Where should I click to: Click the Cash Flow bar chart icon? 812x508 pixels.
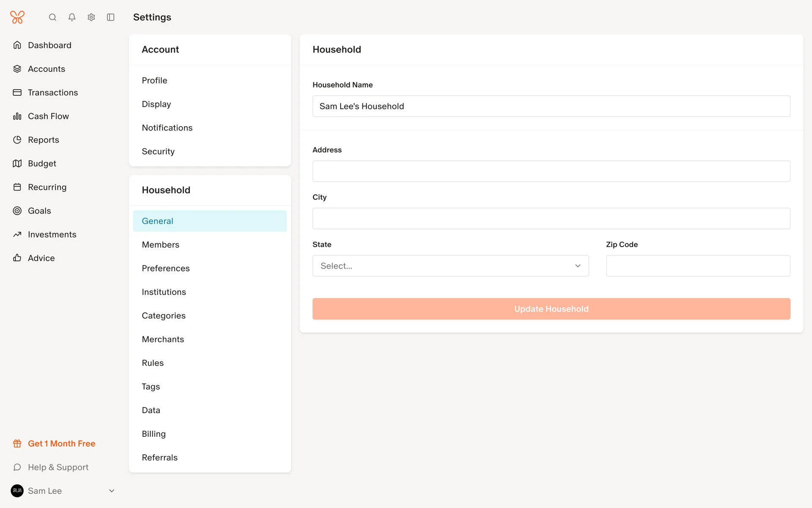[x=17, y=116]
